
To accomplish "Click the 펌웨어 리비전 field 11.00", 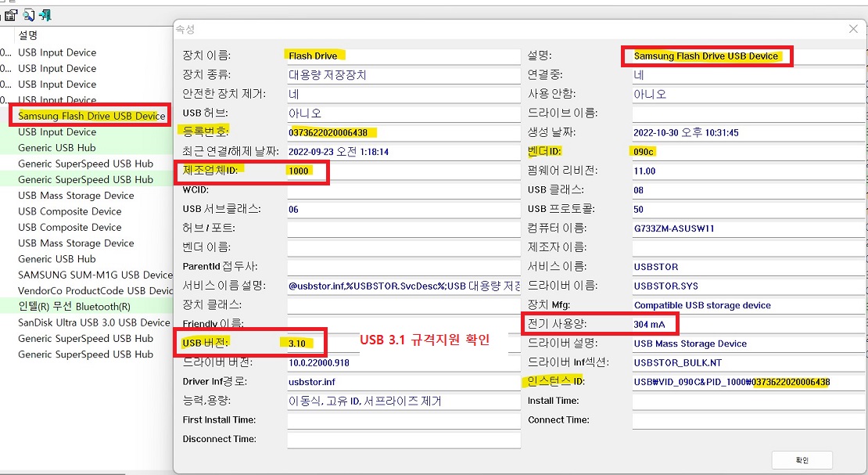I will (x=748, y=171).
